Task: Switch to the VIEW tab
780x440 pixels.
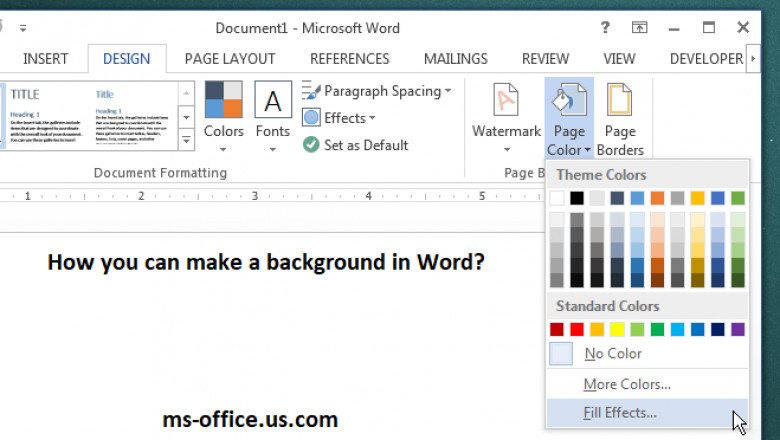Action: point(619,59)
